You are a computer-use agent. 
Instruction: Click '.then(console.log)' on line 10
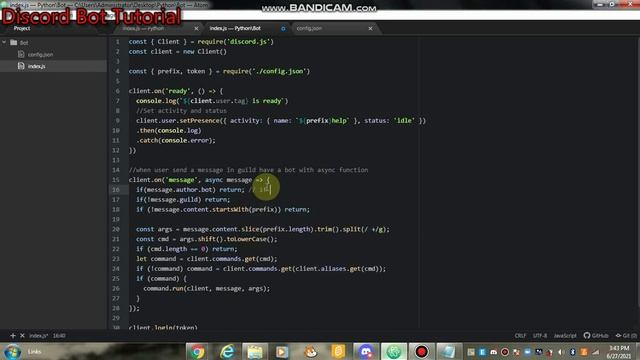click(169, 130)
